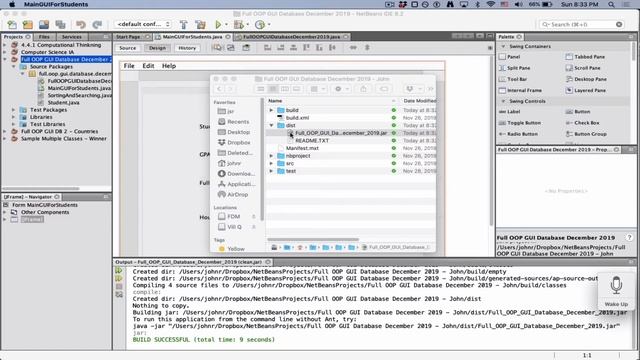Click the Build Project hammer icon
This screenshot has height=360, width=640.
(x=184, y=25)
